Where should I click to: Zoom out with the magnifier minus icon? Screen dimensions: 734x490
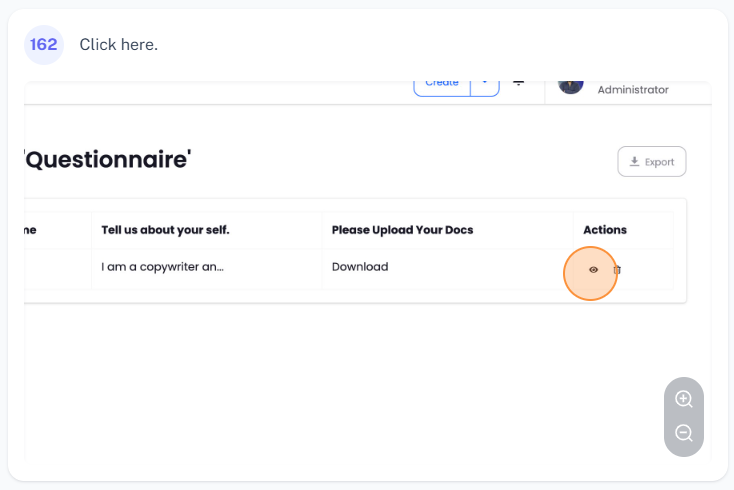684,433
